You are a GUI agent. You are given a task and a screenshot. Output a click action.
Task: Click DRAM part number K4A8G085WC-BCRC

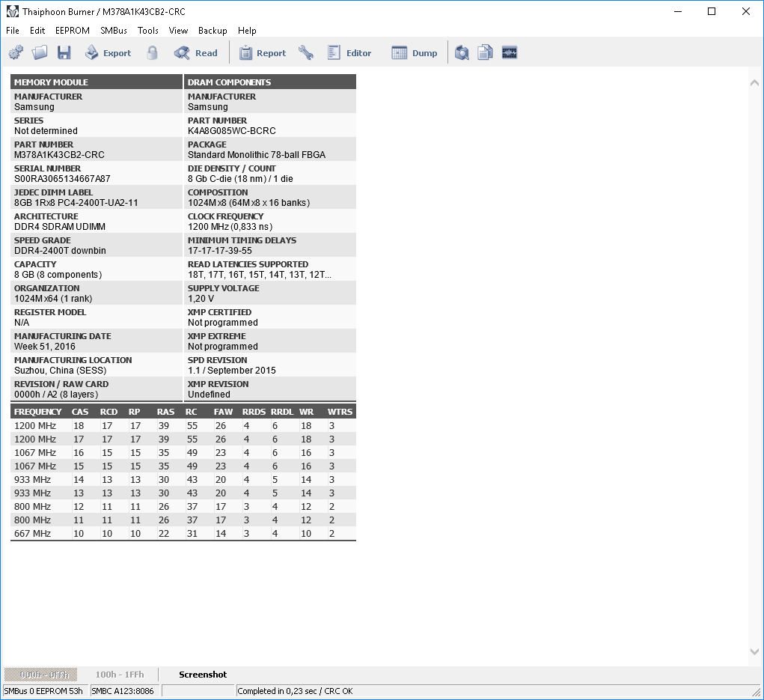coord(232,130)
